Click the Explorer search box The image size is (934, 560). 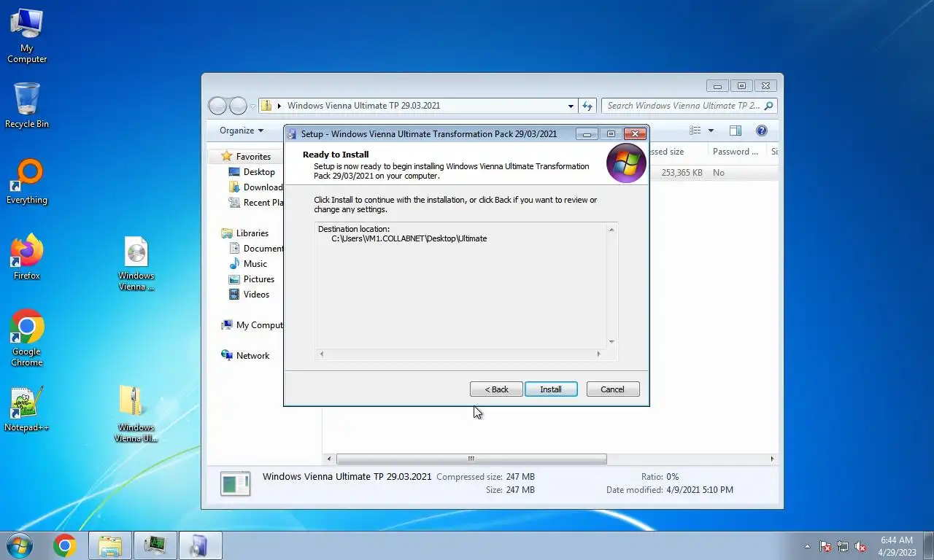pos(689,106)
